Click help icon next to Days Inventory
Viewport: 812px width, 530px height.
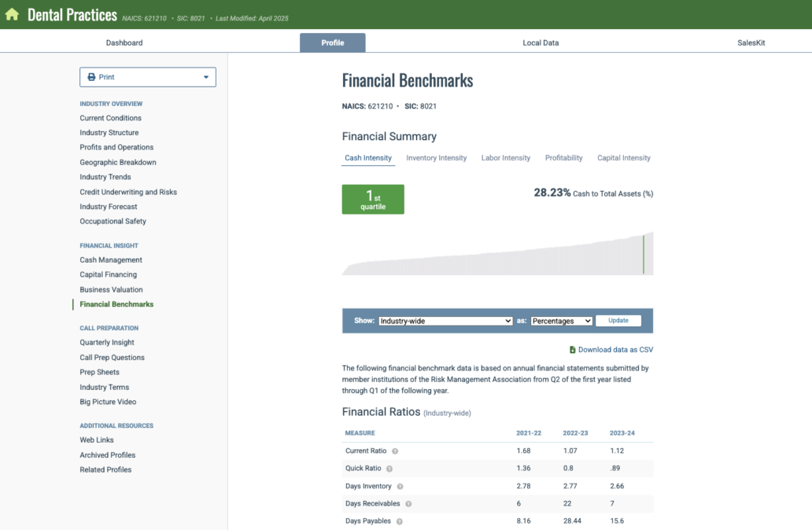click(x=400, y=487)
